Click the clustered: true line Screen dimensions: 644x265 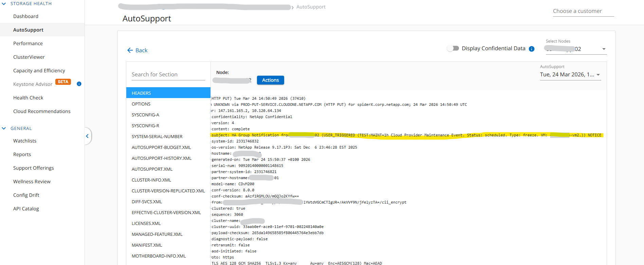tap(228, 208)
